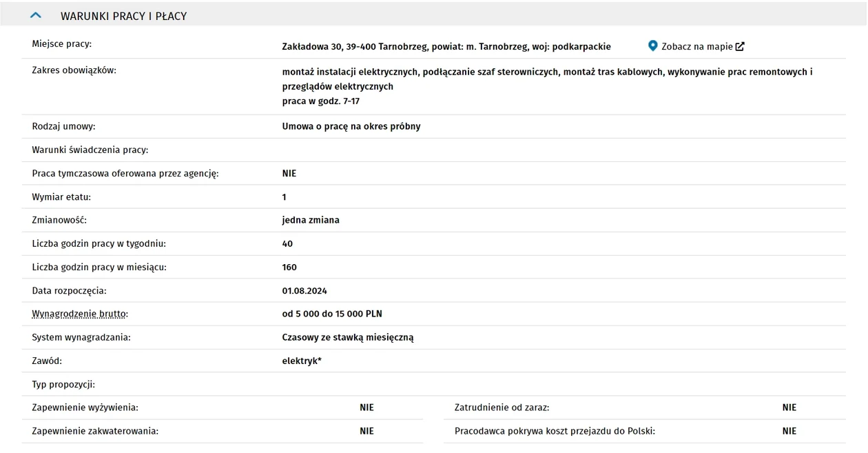
Task: Click the Zapewnienie wyżywienia label
Action: pos(85,408)
